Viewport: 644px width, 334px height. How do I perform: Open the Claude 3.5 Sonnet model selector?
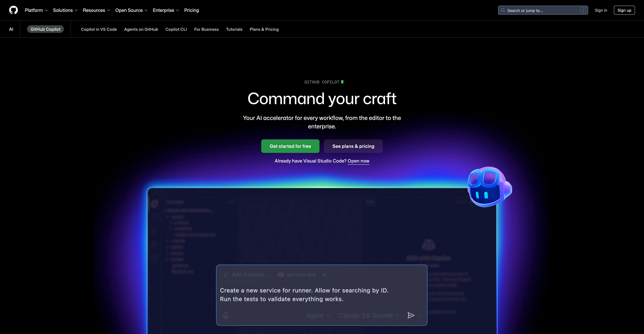[369, 315]
